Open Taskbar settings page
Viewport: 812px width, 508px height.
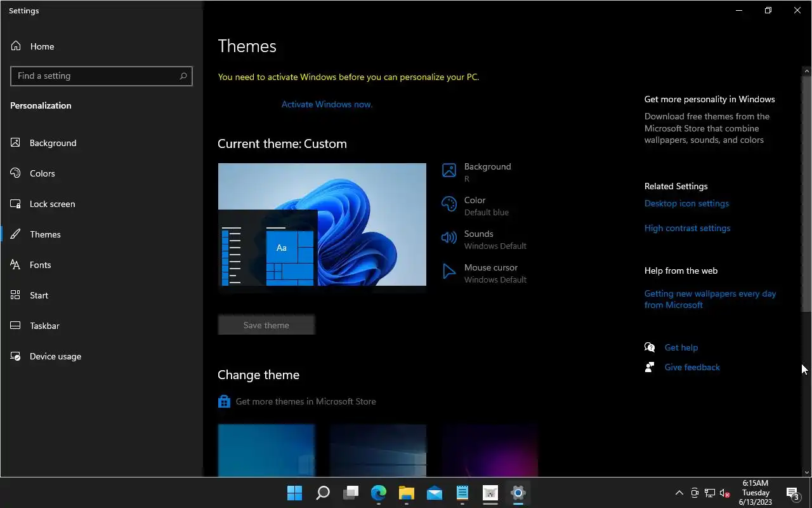coord(44,326)
